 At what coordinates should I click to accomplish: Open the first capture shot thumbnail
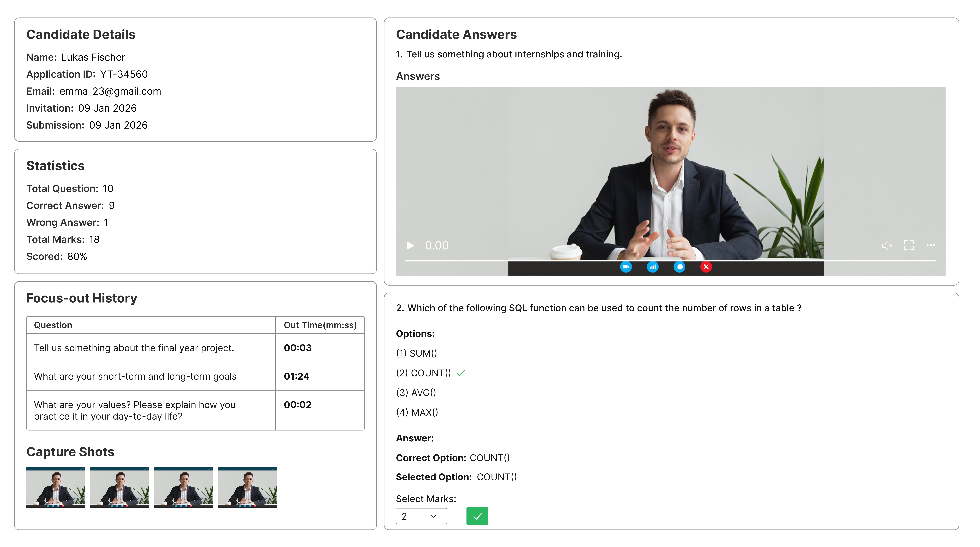(x=56, y=487)
